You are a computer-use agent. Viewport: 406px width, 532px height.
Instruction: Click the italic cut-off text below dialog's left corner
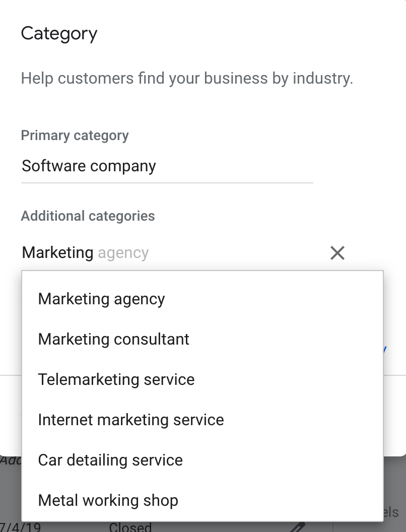(x=9, y=460)
